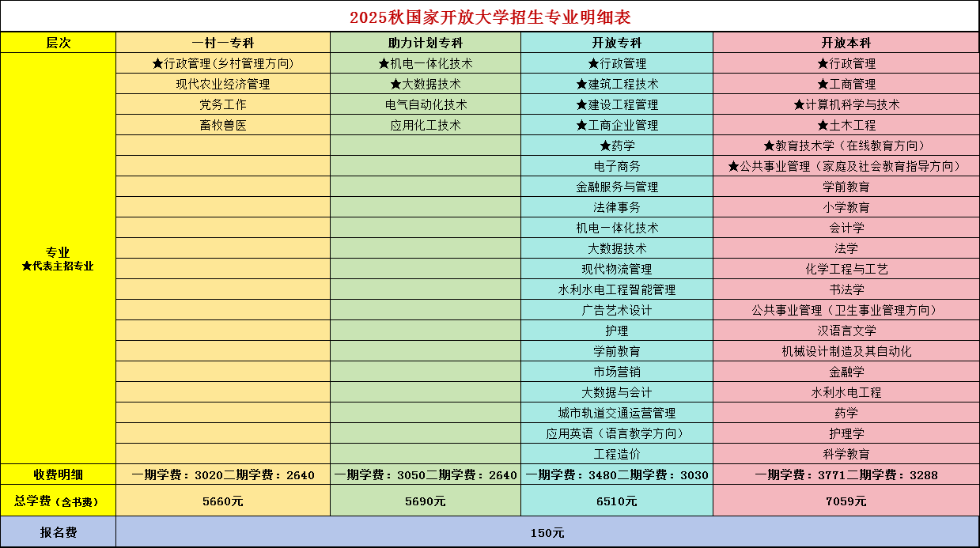This screenshot has height=548, width=980.
Task: Select the 一村一专科 column header cell
Action: [223, 43]
